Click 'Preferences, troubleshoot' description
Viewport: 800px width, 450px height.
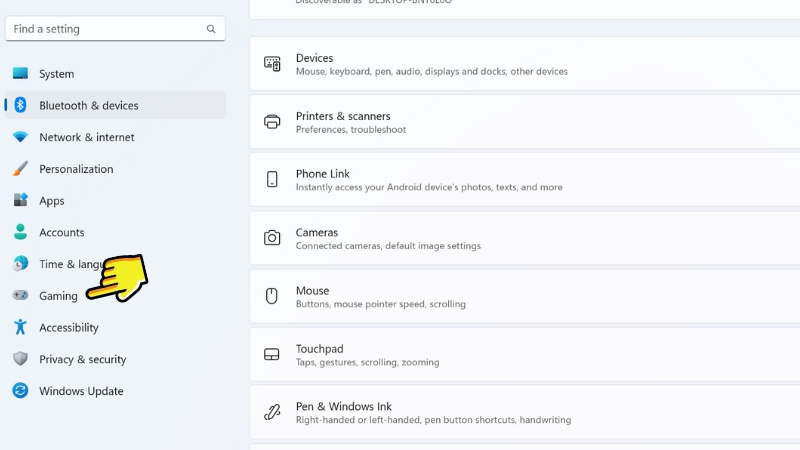click(351, 130)
